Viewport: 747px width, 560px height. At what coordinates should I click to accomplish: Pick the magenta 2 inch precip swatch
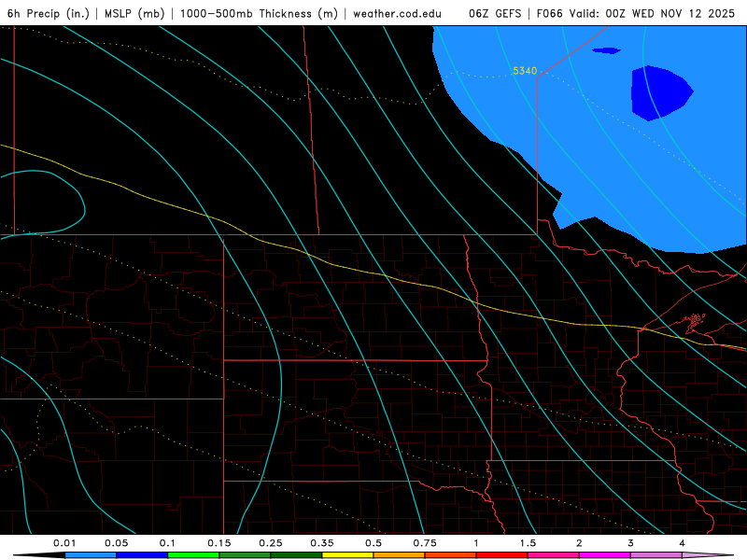(x=605, y=555)
